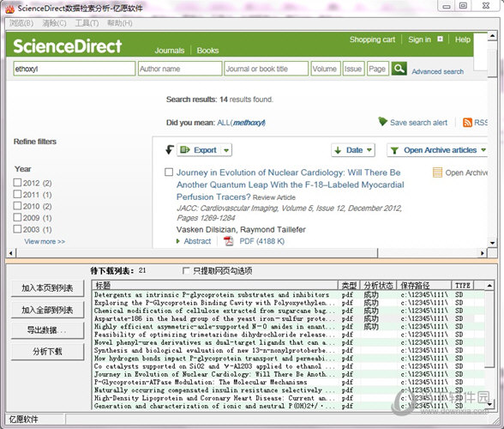Screen dimensions: 504x429
Task: Click the Save search alert bell icon
Action: pos(382,122)
